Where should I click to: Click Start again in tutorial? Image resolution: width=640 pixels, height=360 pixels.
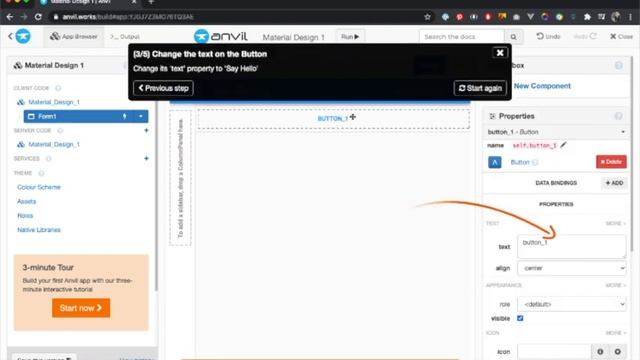(x=480, y=88)
